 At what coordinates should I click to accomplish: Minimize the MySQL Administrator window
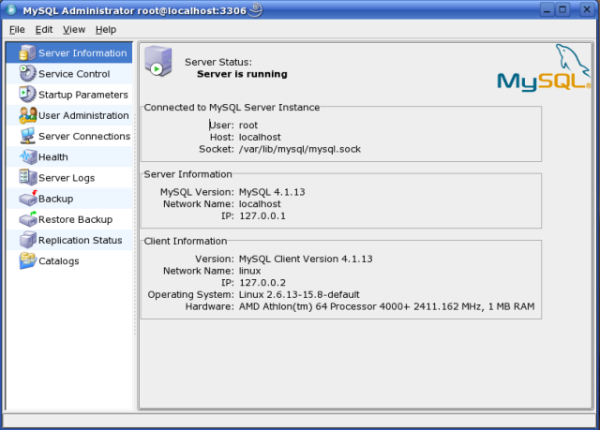pyautogui.click(x=547, y=10)
